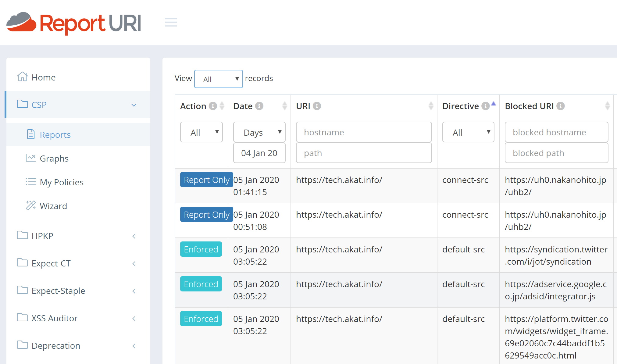Sort by Date column arrows
617x364 pixels.
click(x=284, y=106)
